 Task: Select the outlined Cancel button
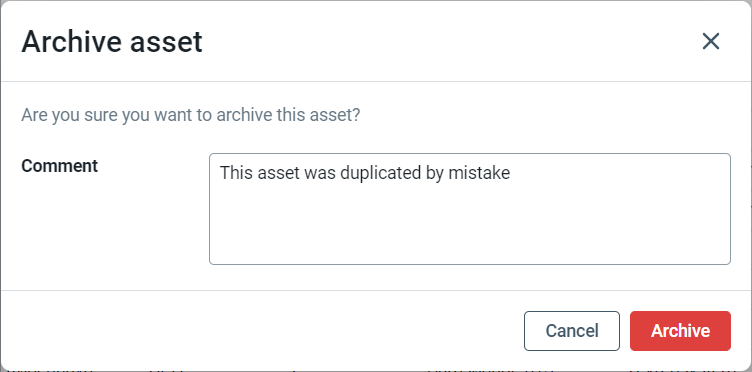[x=572, y=331]
